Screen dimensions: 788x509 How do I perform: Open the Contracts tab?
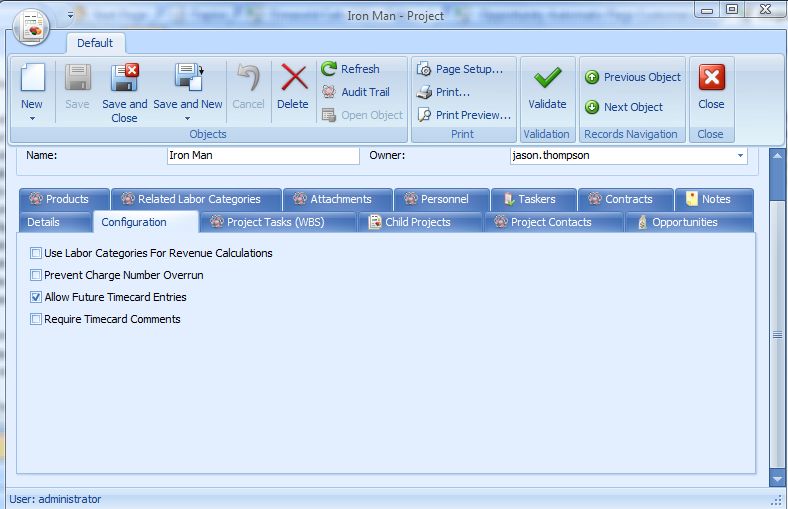626,199
